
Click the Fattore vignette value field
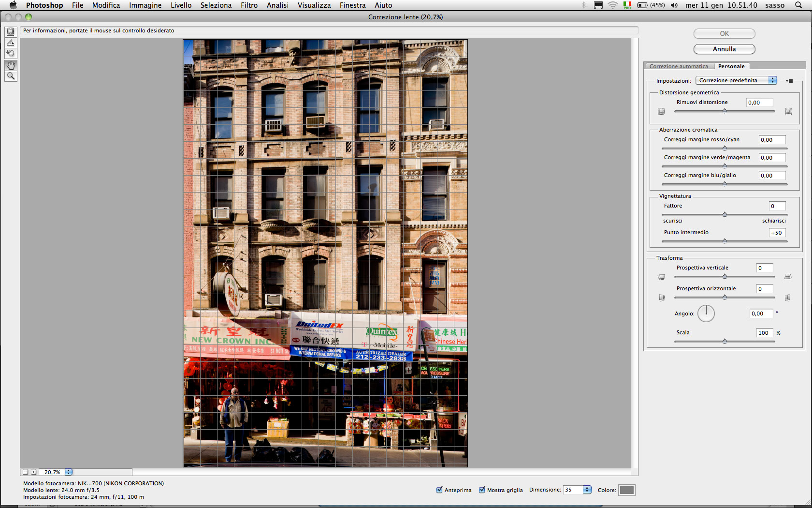click(x=777, y=206)
